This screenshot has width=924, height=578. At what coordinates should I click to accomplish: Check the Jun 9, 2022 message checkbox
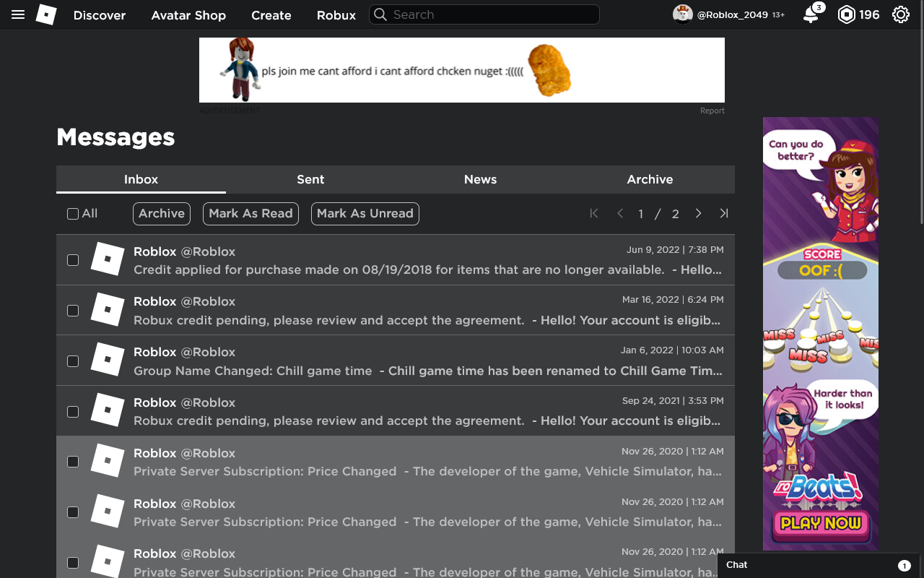pyautogui.click(x=73, y=260)
